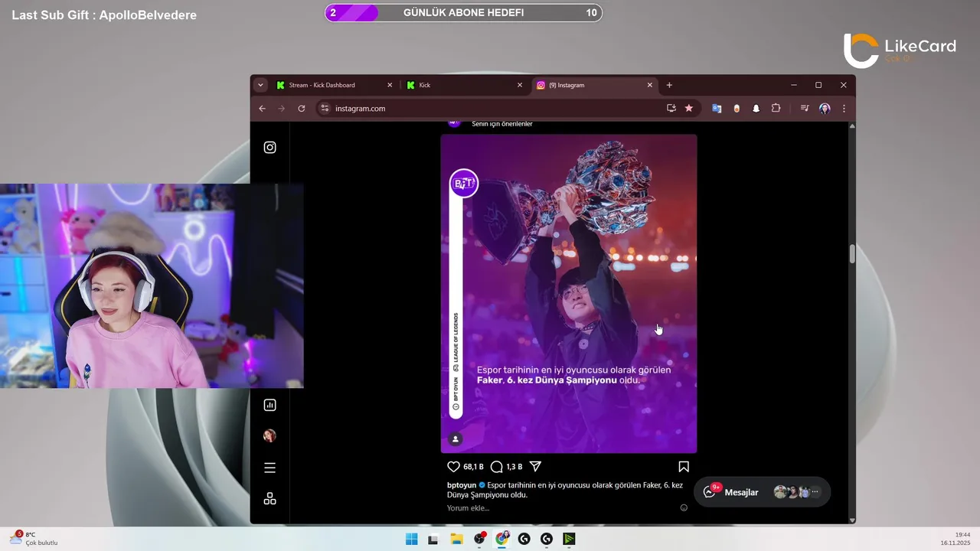The width and height of the screenshot is (980, 551).
Task: Open the Faker trophy post image
Action: click(x=569, y=294)
